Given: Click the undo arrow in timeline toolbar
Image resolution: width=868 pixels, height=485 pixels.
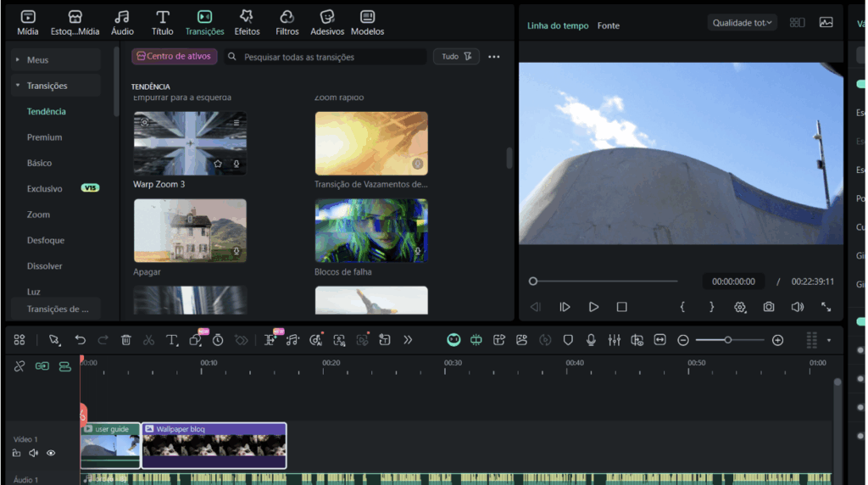Looking at the screenshot, I should 81,340.
